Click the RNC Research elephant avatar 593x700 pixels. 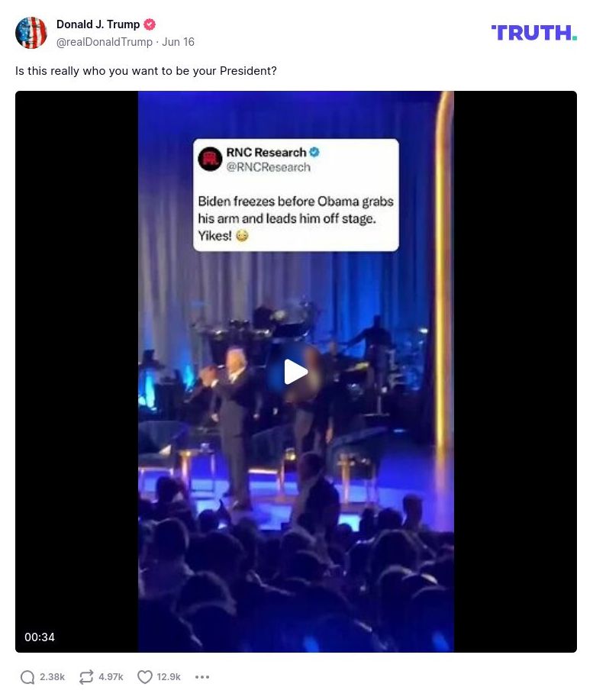coord(210,159)
